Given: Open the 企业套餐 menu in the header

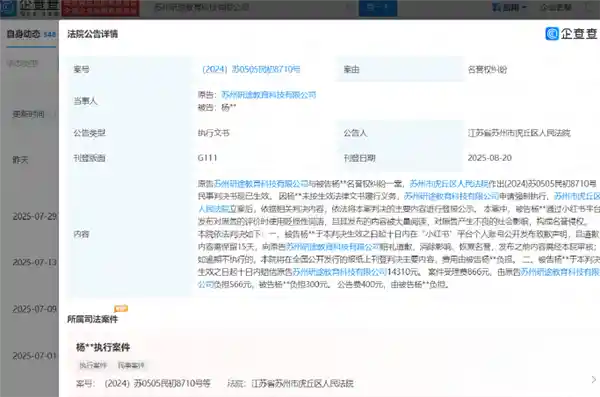Looking at the screenshot, I should 556,7.
